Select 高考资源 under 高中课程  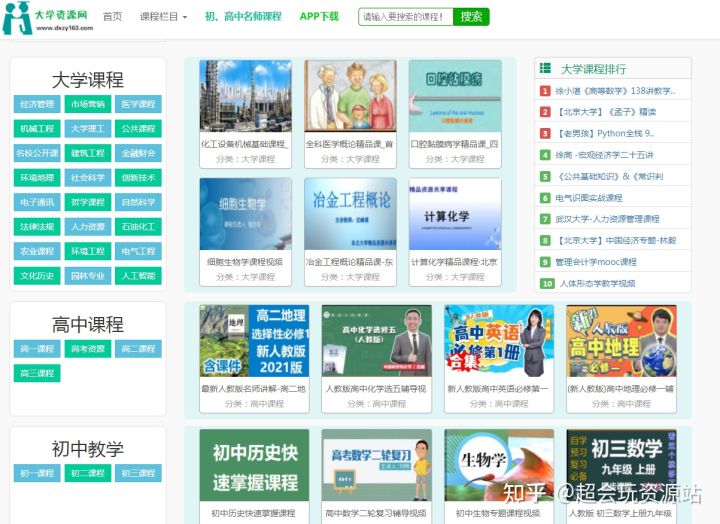(x=88, y=349)
